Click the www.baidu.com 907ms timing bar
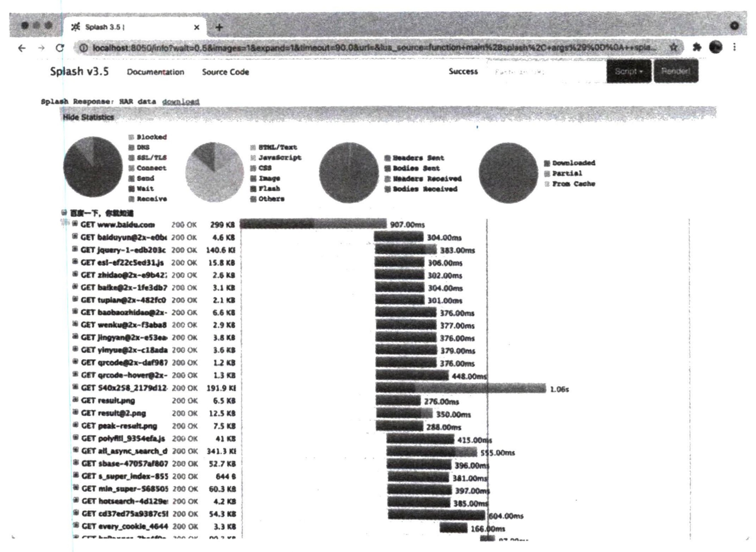Screen dimensions: 756x552 tap(313, 224)
